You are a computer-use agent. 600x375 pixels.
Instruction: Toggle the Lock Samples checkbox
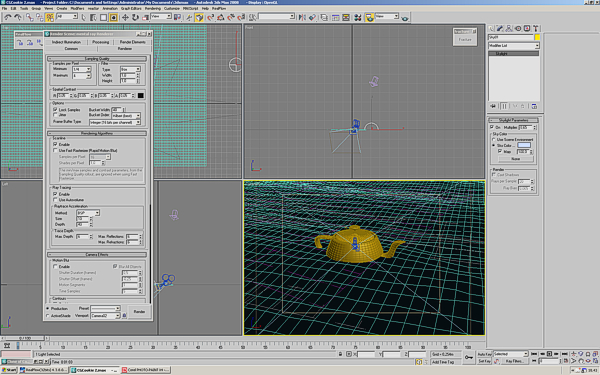click(55, 109)
